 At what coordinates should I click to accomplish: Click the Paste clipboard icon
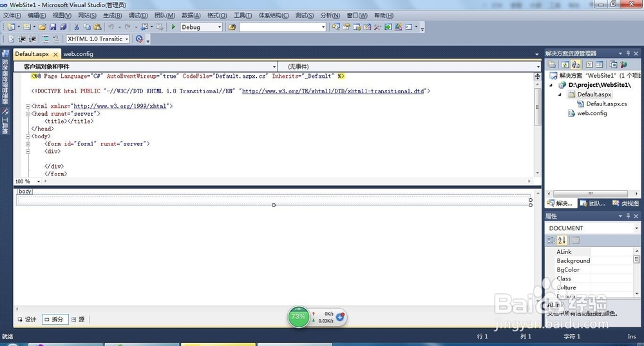(x=98, y=27)
